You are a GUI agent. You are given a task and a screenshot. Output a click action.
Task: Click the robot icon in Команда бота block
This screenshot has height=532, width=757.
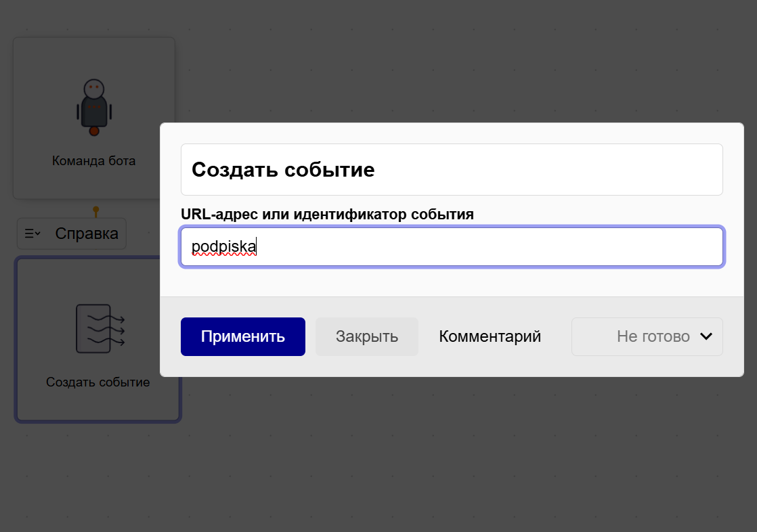[x=94, y=107]
